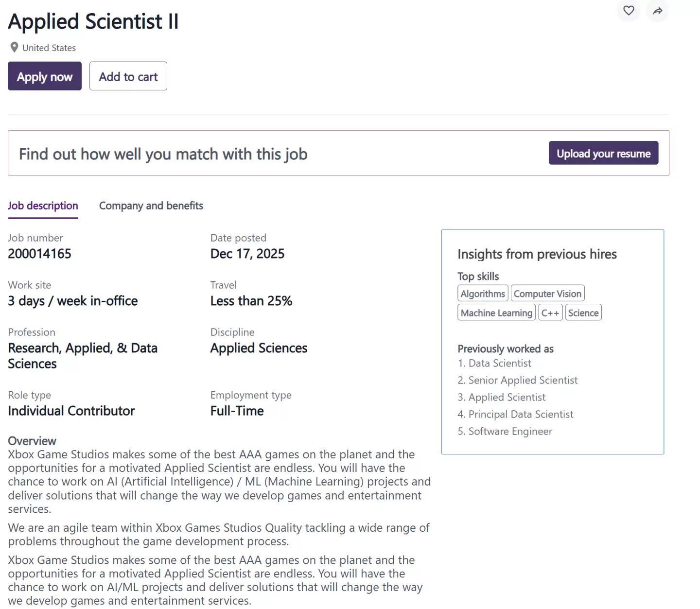
Task: Click the Science skill tag
Action: 583,313
